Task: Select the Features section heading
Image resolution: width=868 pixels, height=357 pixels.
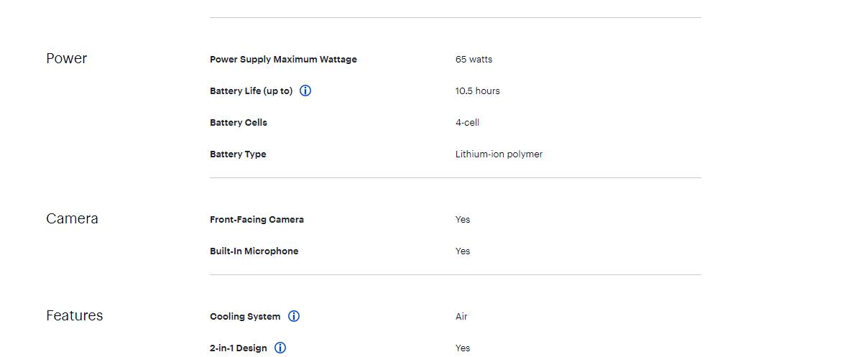Action: click(74, 315)
